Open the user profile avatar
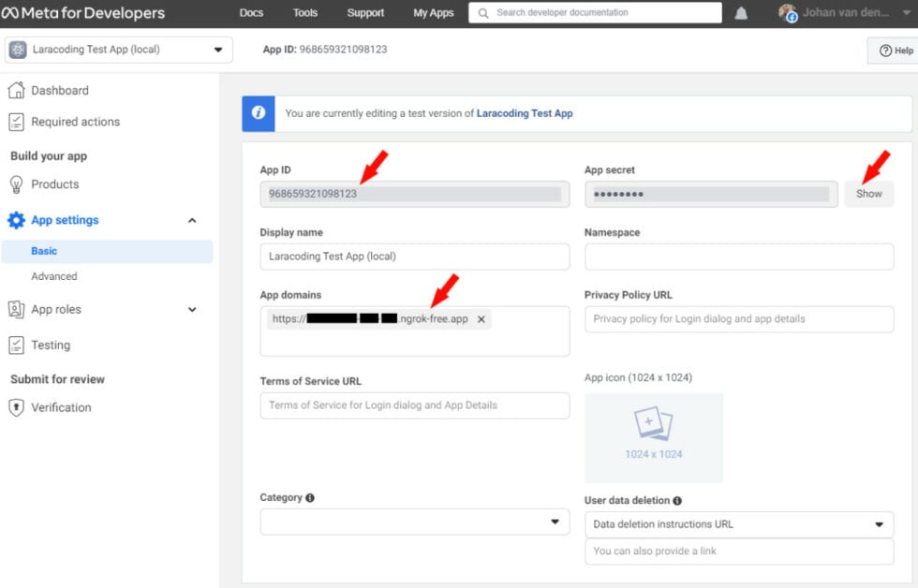918x588 pixels. (x=788, y=13)
